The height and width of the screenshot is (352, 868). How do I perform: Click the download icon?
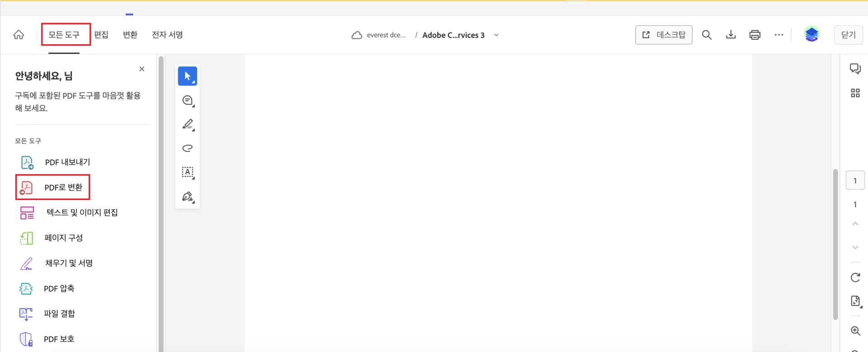[x=731, y=35]
